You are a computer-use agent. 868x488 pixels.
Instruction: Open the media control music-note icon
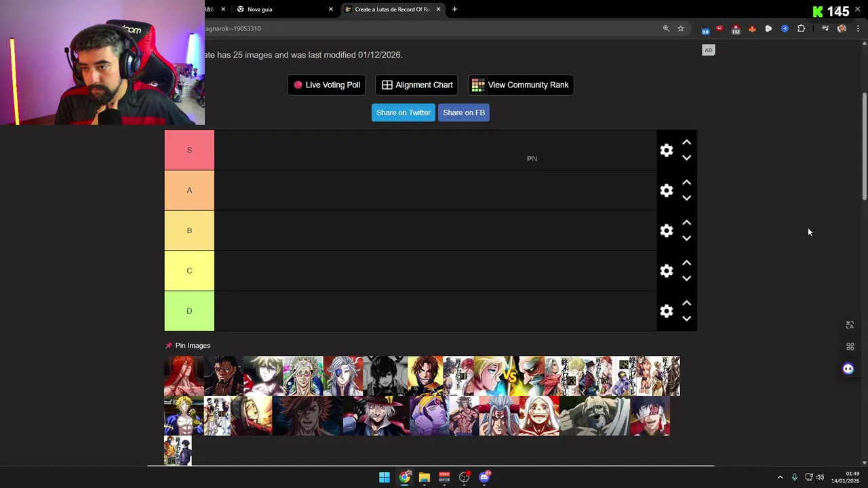825,28
